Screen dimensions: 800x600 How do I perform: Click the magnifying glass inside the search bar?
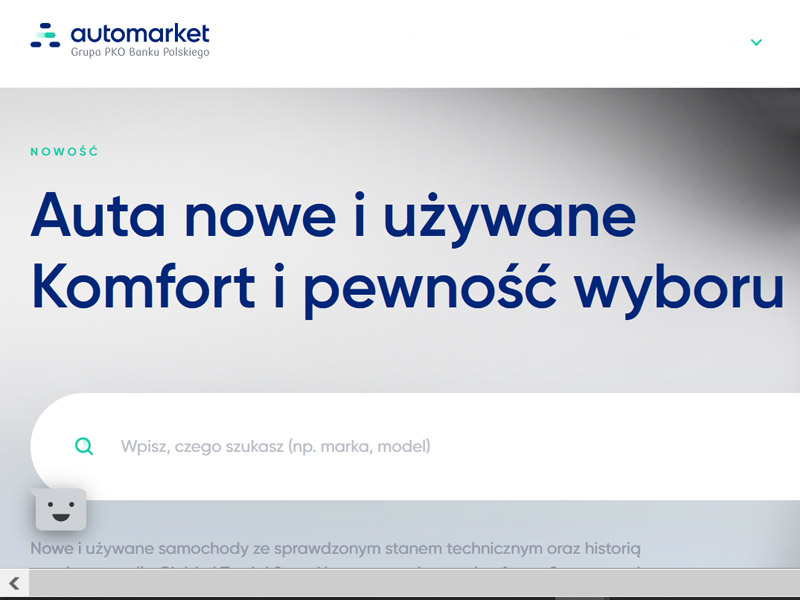point(85,446)
